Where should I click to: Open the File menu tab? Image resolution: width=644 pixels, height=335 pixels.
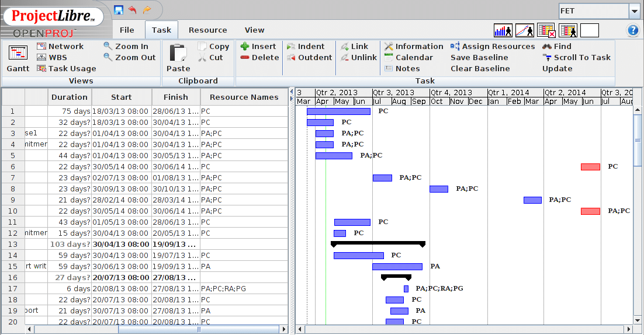tap(127, 30)
